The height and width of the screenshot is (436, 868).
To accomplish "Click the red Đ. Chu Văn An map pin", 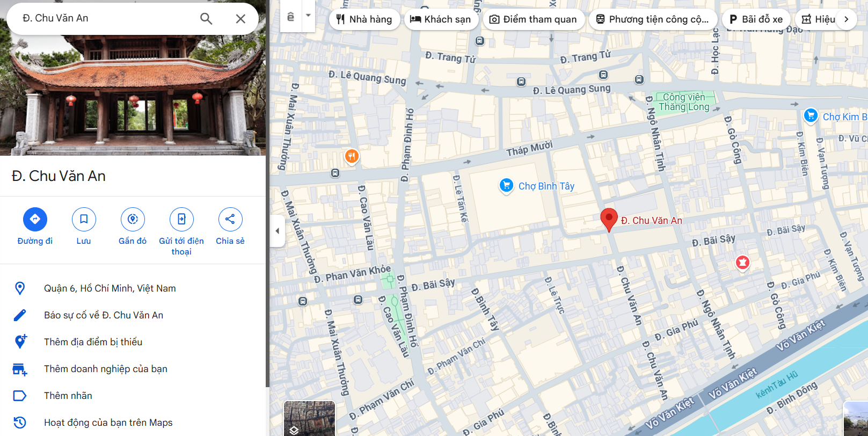I will coord(609,220).
